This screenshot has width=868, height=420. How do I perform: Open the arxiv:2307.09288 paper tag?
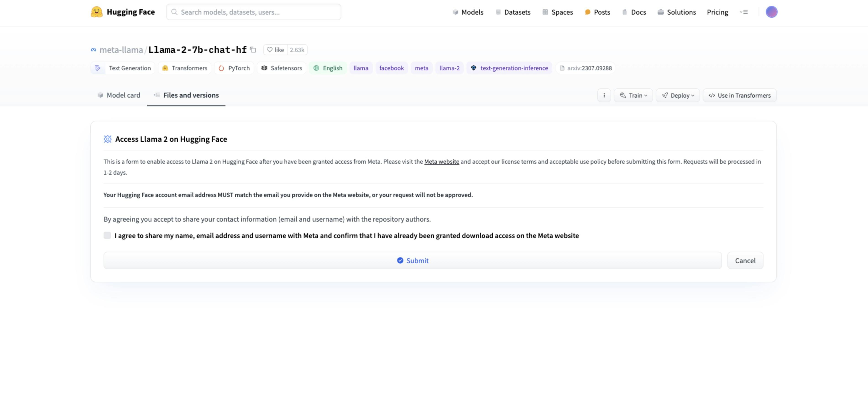tap(586, 68)
